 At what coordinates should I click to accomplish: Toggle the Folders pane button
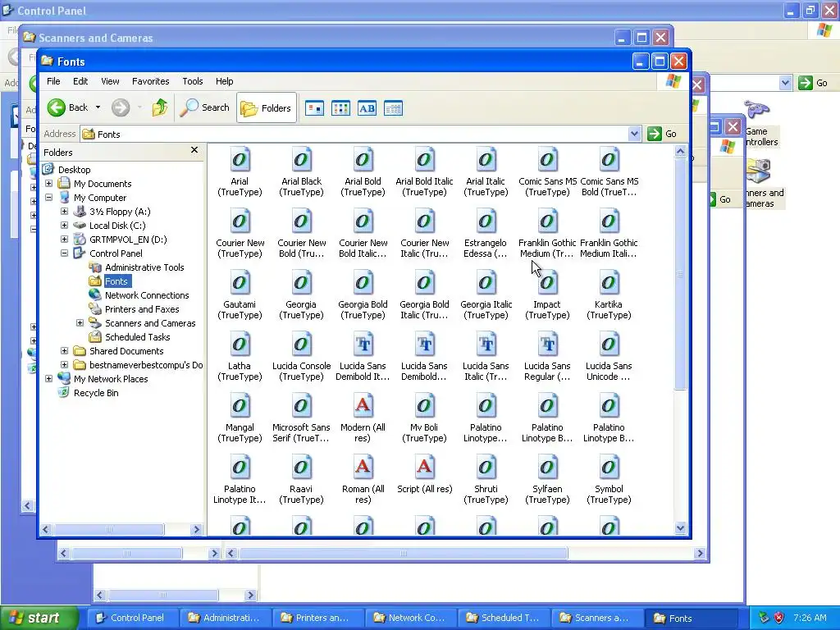pyautogui.click(x=267, y=108)
